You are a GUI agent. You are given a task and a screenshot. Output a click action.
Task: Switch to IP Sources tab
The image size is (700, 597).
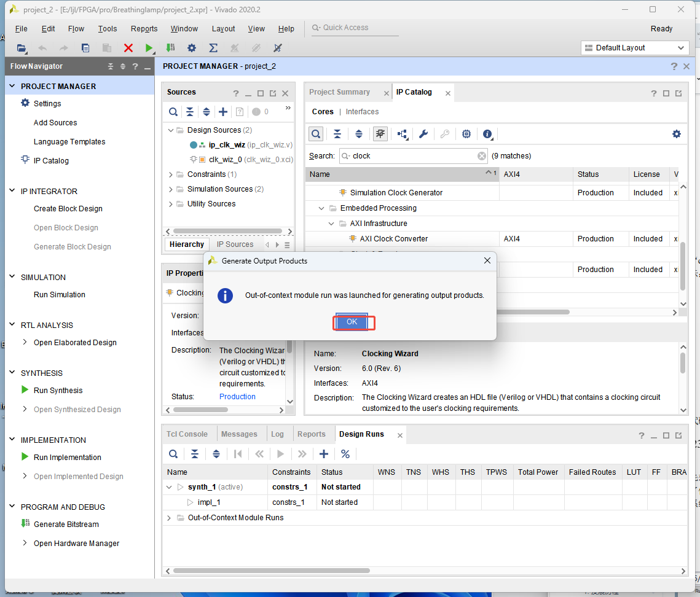(x=235, y=244)
